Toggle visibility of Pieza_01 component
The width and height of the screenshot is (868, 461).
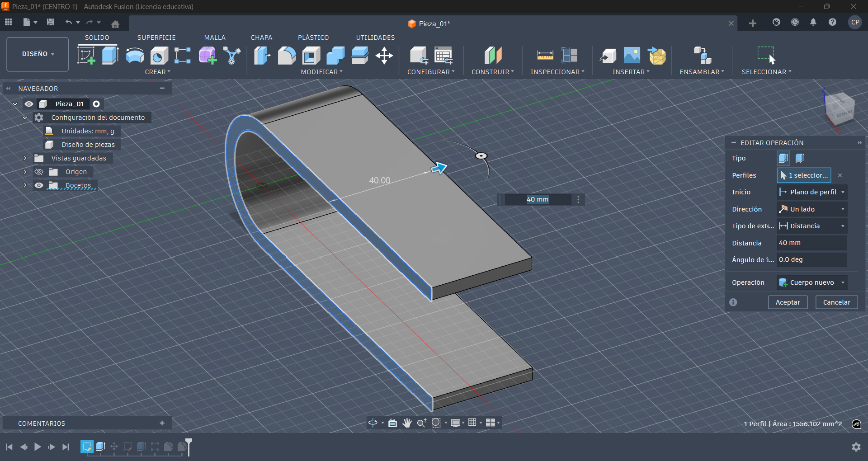29,103
